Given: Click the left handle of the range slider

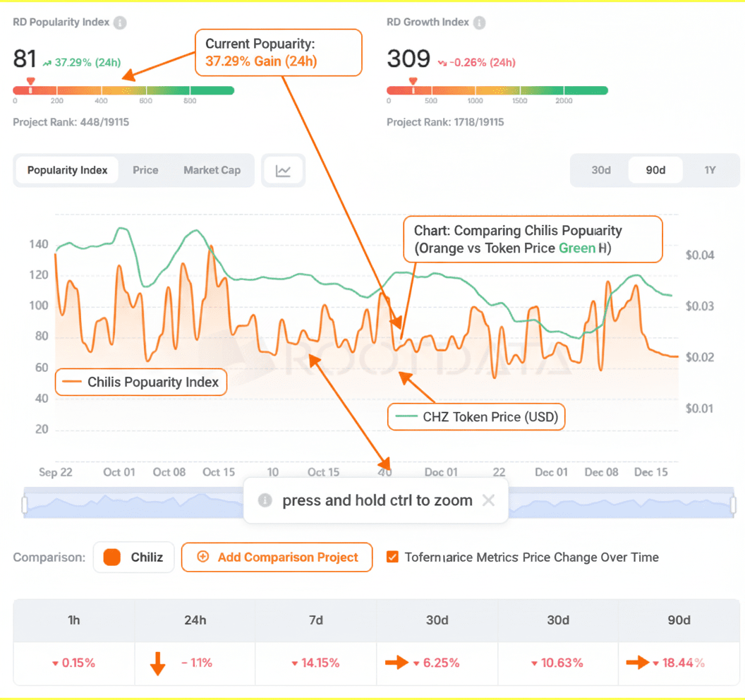Looking at the screenshot, I should coord(25,505).
